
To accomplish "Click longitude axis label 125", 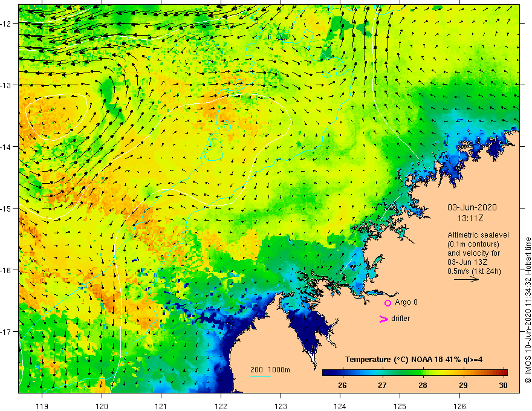I will click(x=400, y=406).
